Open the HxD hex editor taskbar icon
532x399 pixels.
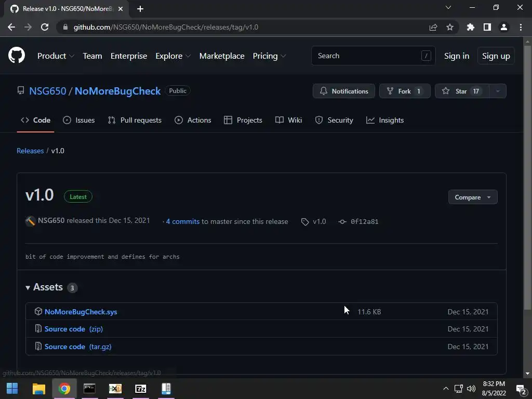click(x=115, y=389)
